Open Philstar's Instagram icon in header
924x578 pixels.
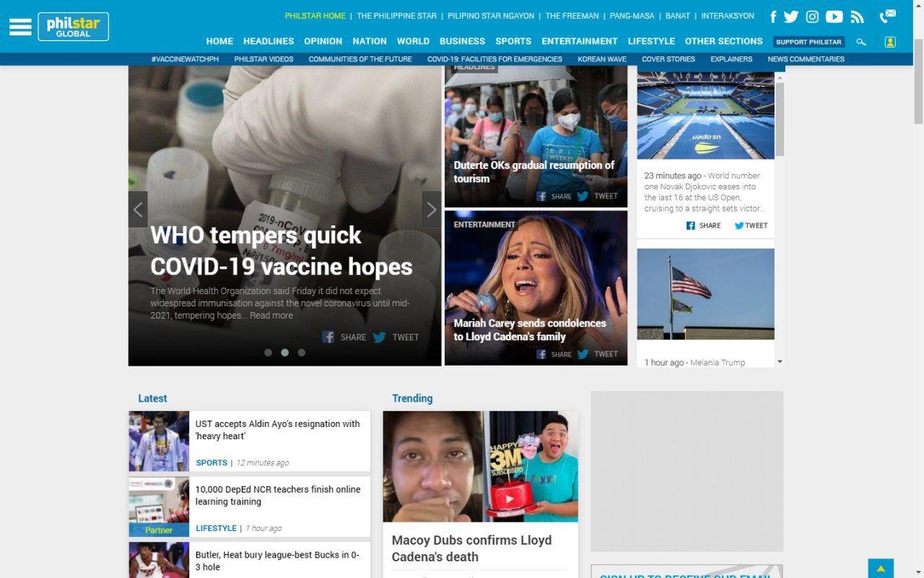point(812,17)
